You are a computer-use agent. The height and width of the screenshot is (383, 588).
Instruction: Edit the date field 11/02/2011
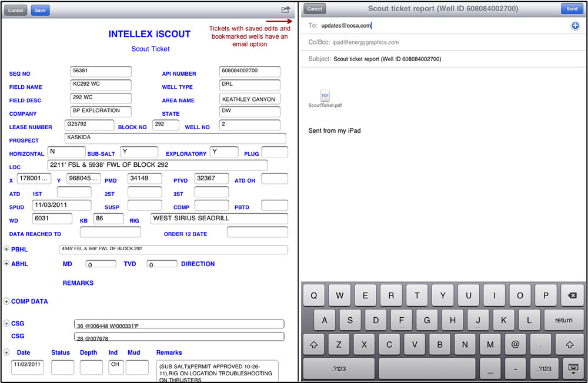tap(28, 367)
